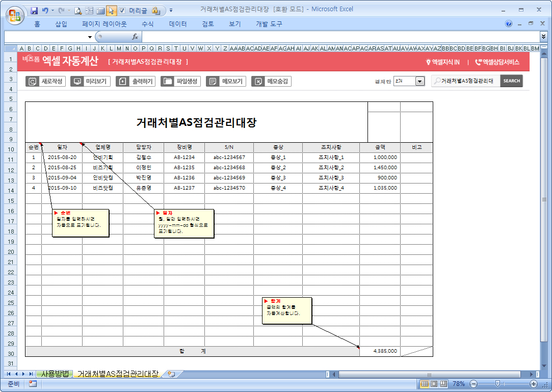Switch to Page Layout view icon
This screenshot has width=552, height=392.
tap(434, 384)
